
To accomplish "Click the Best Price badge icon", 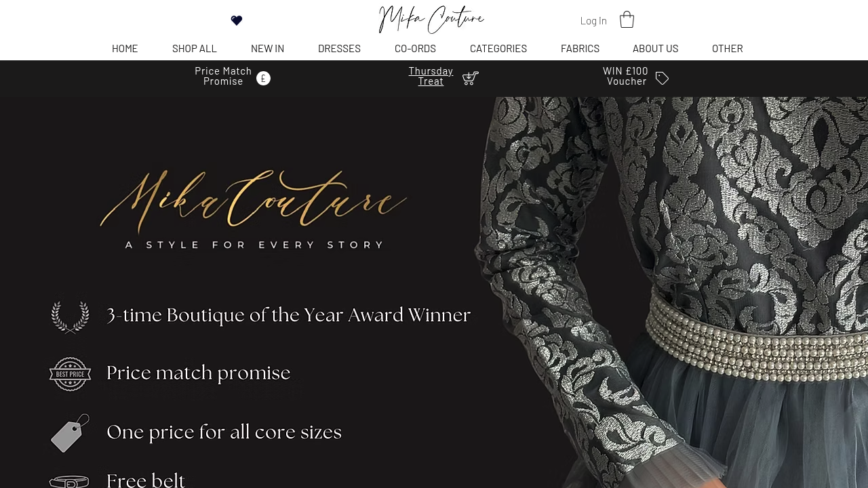I will (x=70, y=374).
